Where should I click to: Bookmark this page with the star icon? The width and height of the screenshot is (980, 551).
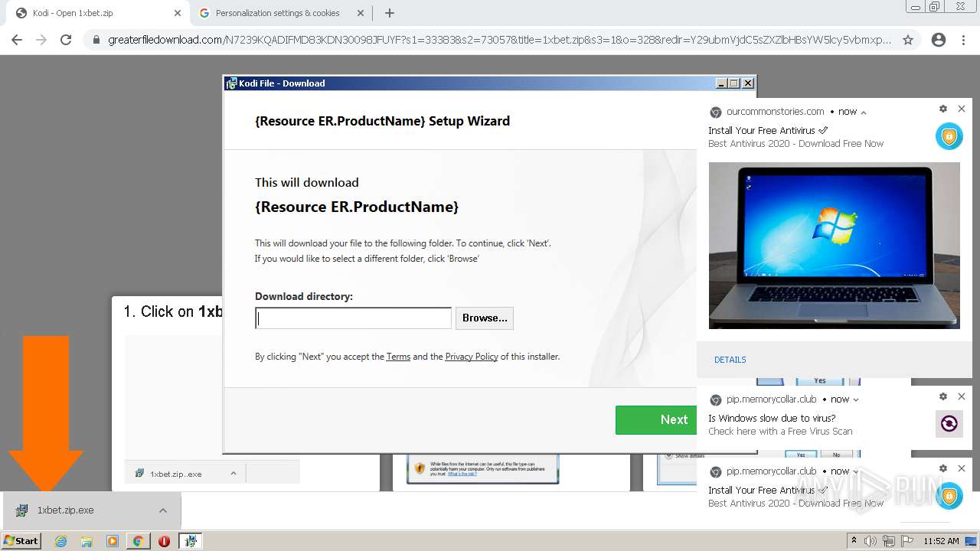point(908,40)
